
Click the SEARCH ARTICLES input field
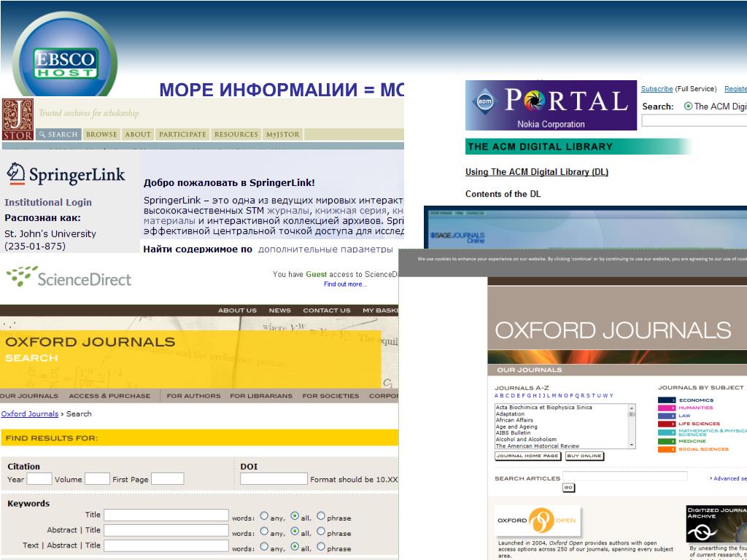625,476
